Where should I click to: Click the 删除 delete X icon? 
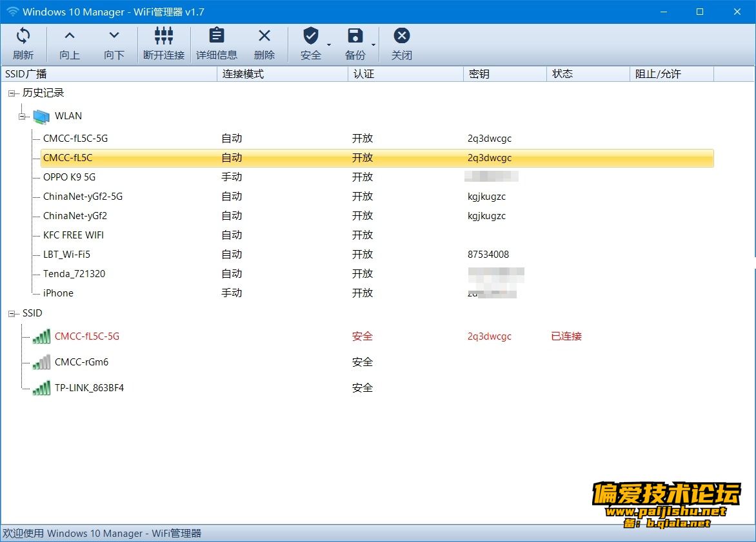264,35
